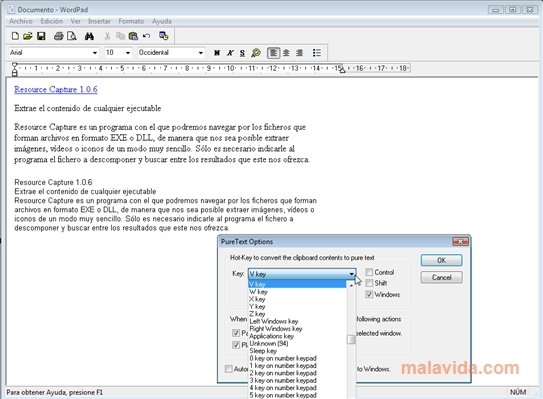The height and width of the screenshot is (399, 543).
Task: Create a new WordPad document
Action: tap(15, 36)
